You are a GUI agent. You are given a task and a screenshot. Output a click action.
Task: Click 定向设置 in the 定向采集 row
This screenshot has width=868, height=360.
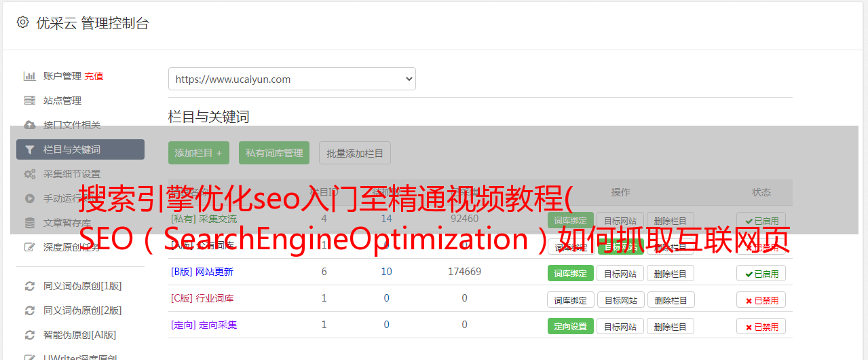click(571, 326)
